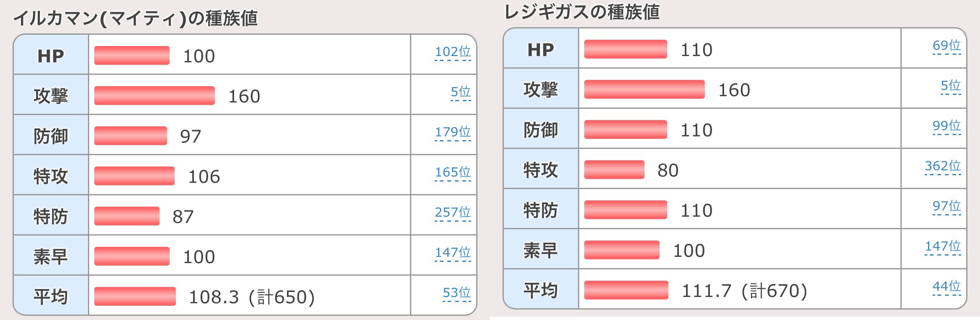
Task: Click the 44位 平均 rank link
Action: [946, 287]
